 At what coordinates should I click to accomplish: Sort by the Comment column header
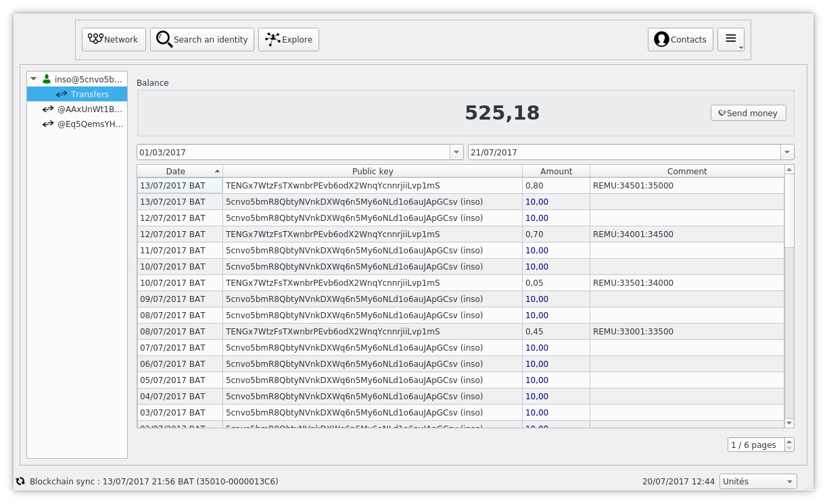[x=687, y=171]
